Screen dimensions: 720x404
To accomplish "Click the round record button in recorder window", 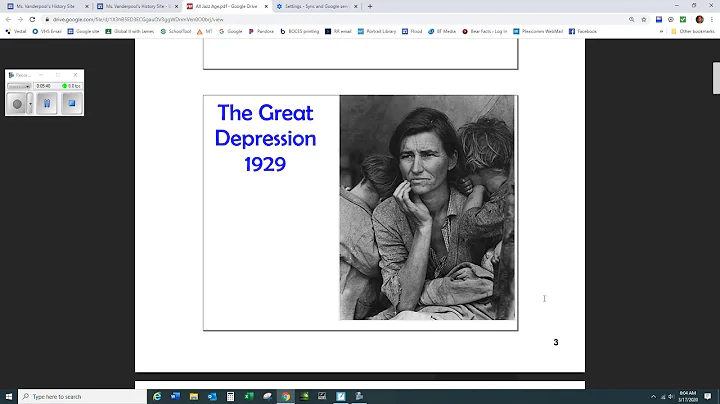I will 17,104.
